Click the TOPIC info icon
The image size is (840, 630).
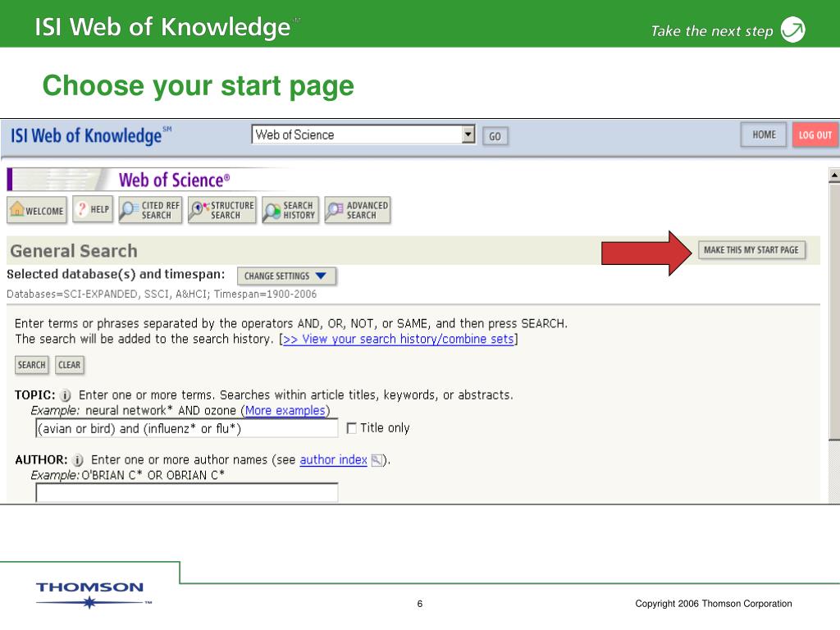(x=66, y=396)
